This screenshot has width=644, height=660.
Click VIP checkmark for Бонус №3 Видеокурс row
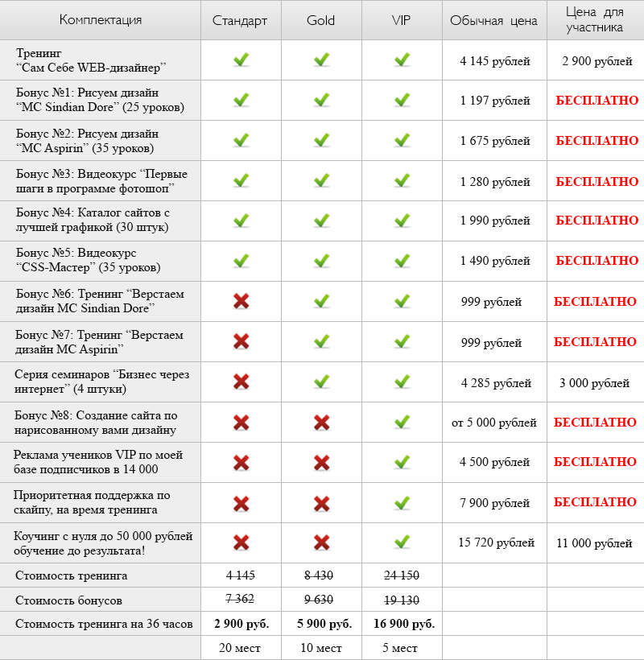click(x=402, y=180)
